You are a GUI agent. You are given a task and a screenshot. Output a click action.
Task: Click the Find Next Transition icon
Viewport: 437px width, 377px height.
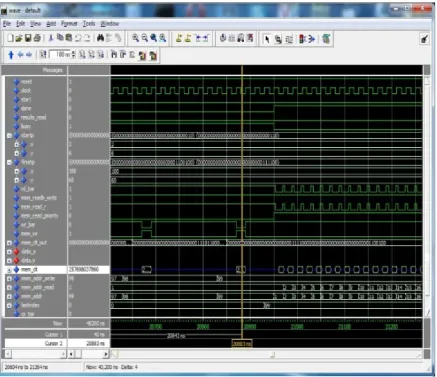coord(206,39)
